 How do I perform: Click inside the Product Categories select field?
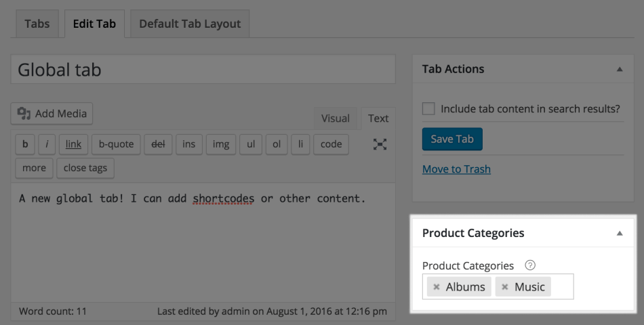coord(562,287)
